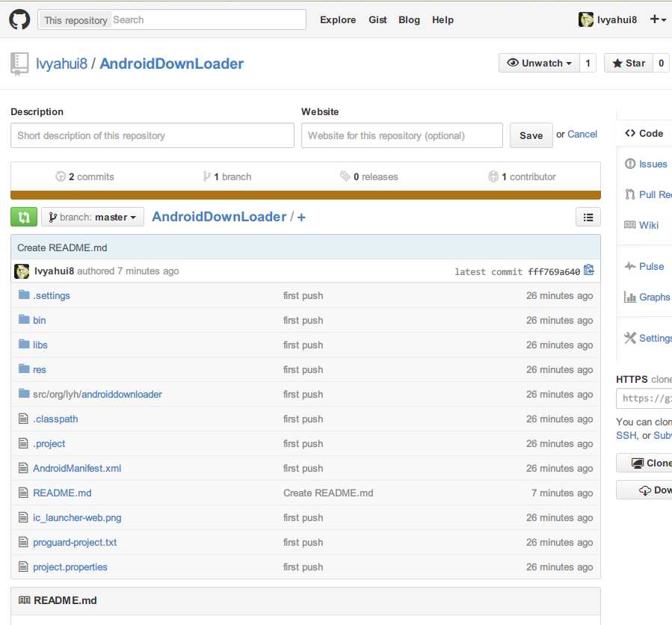
Task: Open the watchers count 1
Action: click(x=588, y=63)
